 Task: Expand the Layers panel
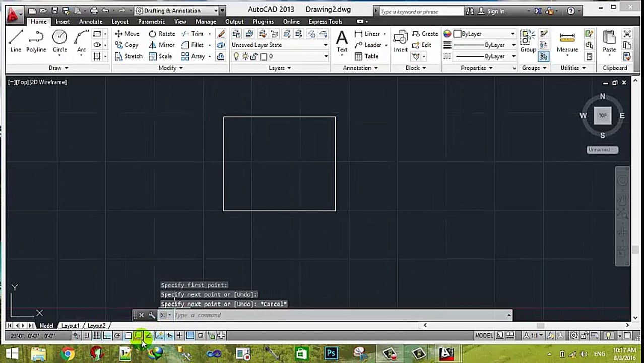click(280, 68)
